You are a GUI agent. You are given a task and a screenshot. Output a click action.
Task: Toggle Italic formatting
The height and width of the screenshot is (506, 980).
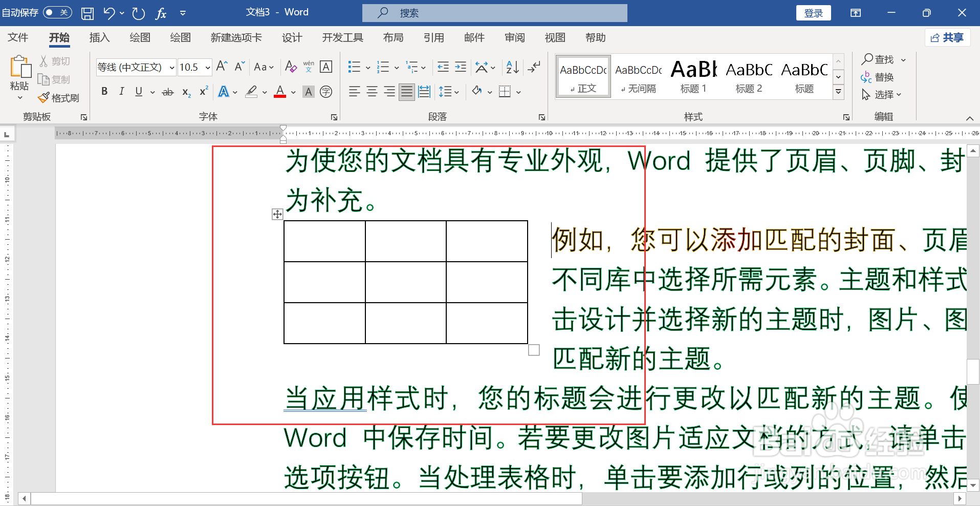121,92
